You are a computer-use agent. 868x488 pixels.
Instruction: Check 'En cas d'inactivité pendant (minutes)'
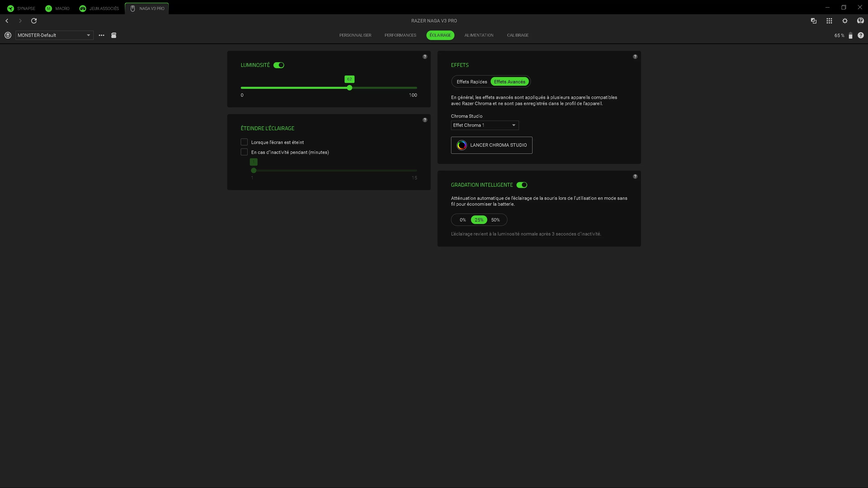(x=244, y=152)
